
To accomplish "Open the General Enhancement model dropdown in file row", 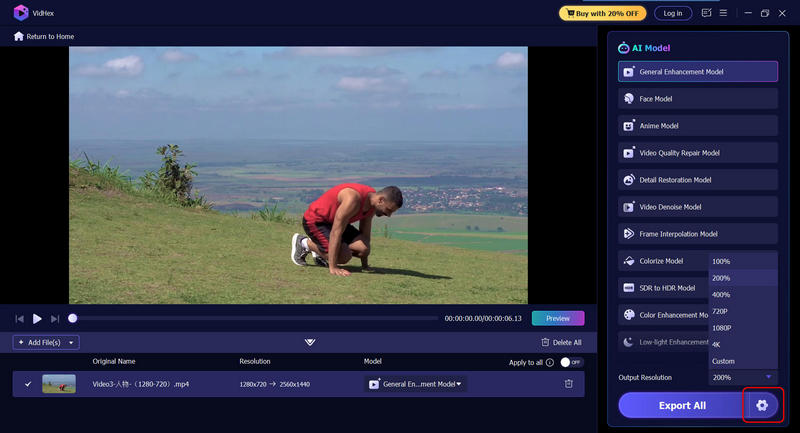I will (x=417, y=384).
